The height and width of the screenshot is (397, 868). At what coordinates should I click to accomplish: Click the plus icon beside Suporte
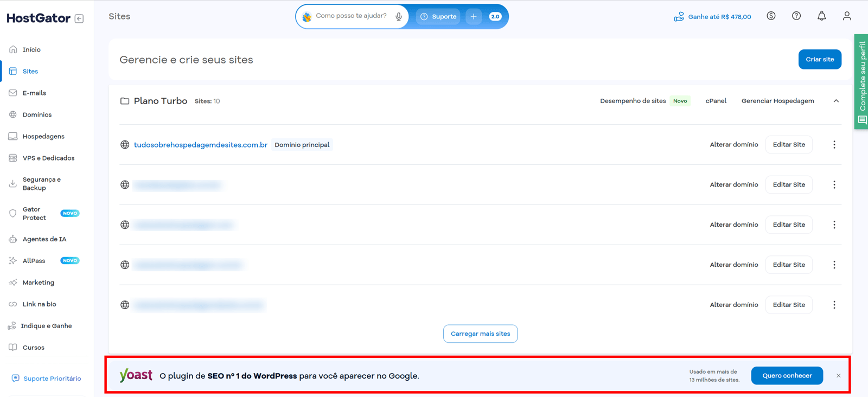(x=474, y=17)
